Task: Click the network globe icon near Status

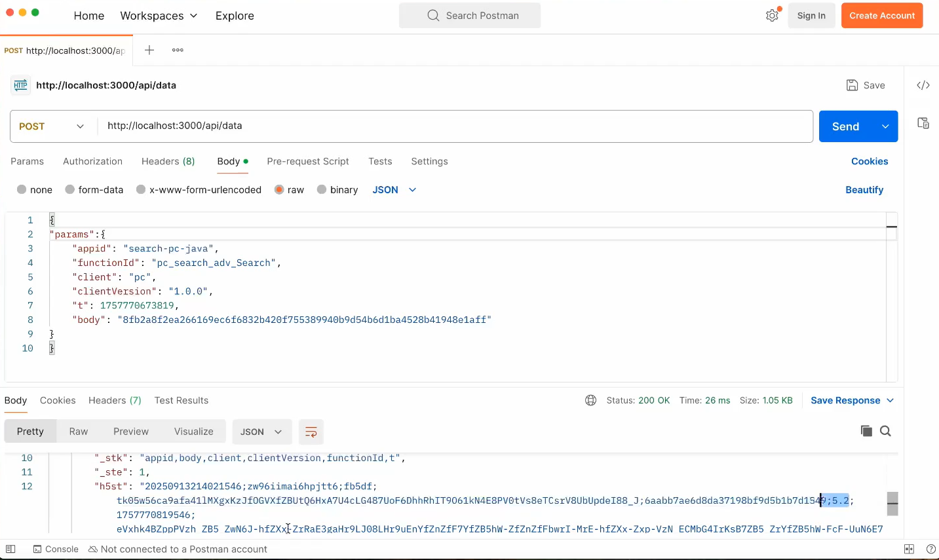Action: [591, 400]
